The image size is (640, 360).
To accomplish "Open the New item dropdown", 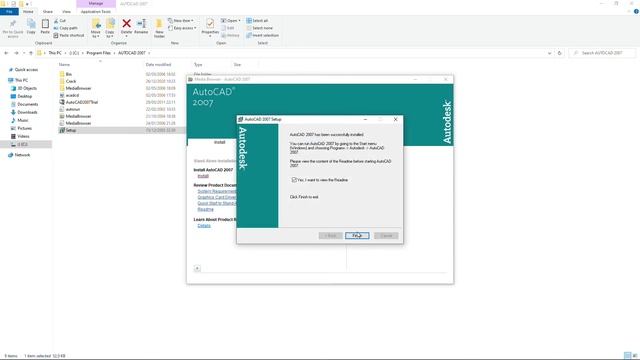I will [181, 20].
